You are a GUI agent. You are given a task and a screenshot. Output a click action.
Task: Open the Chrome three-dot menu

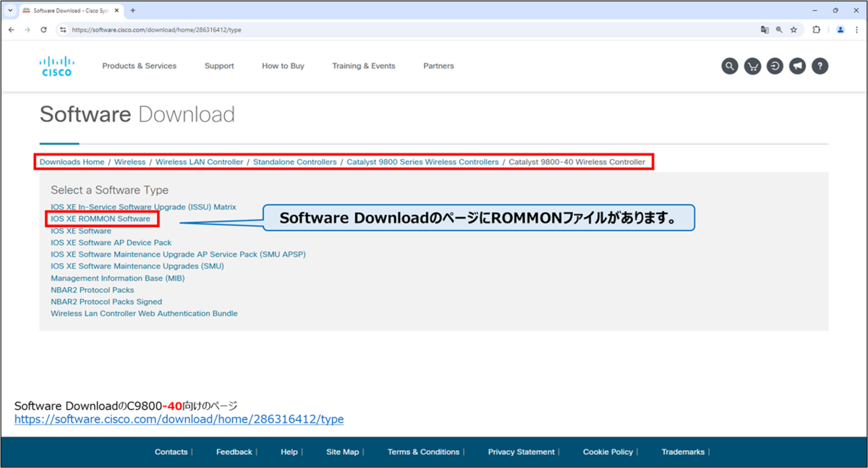click(857, 30)
